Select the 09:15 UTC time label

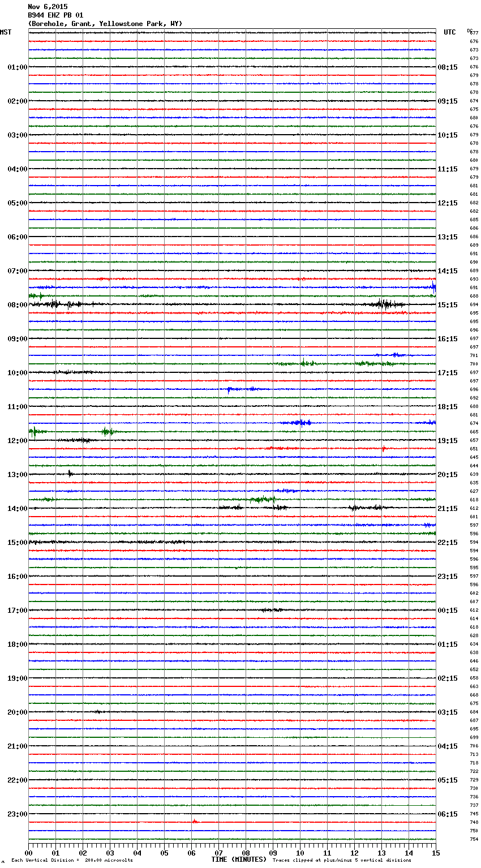448,101
